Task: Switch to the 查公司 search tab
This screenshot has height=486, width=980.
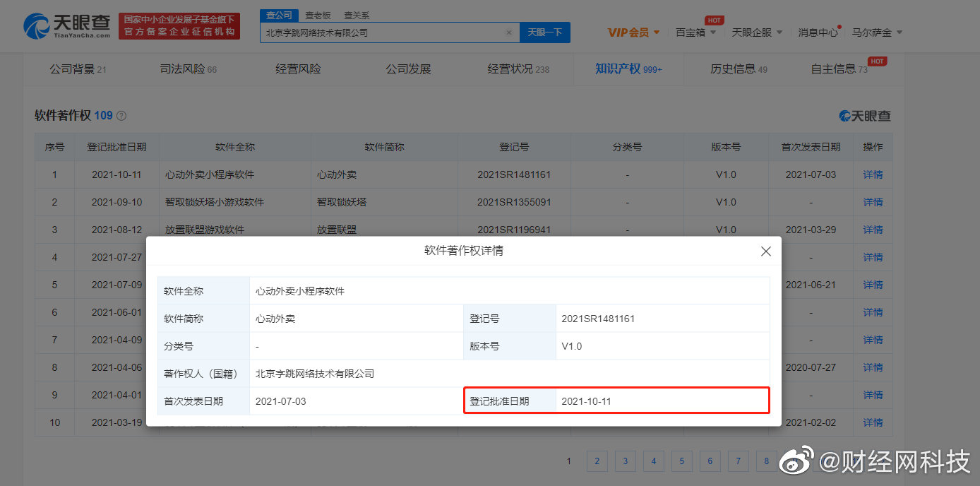Action: [280, 16]
